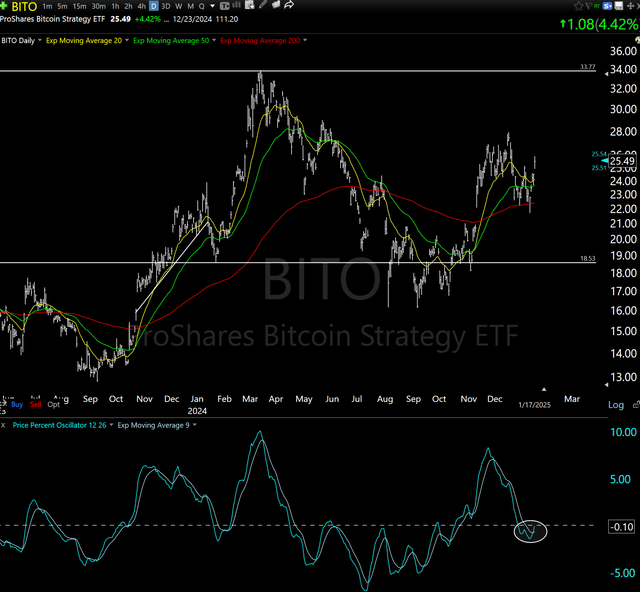Viewport: 640px width, 592px height.
Task: Click the 36.00 price axis label
Action: coord(623,51)
